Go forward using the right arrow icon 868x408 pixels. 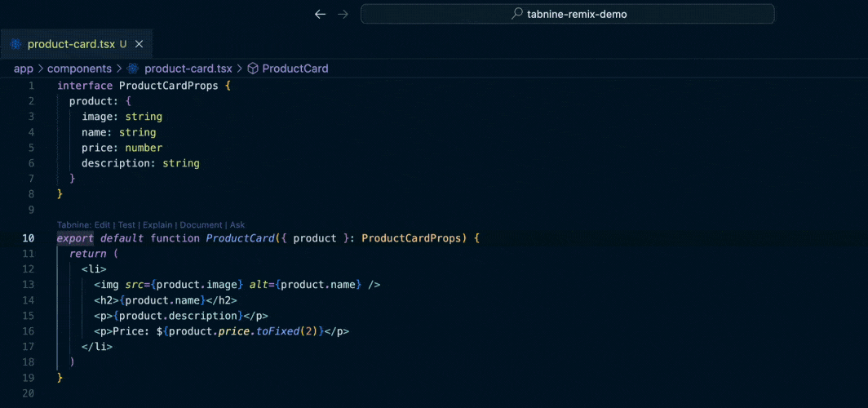tap(343, 14)
